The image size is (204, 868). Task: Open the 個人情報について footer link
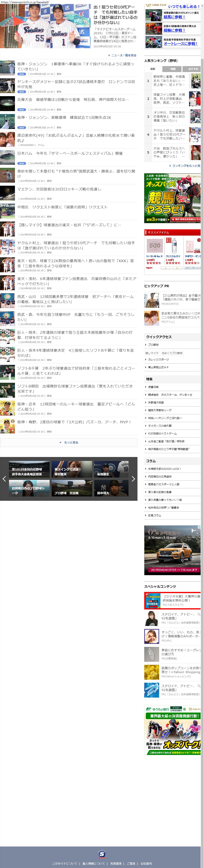[94, 864]
